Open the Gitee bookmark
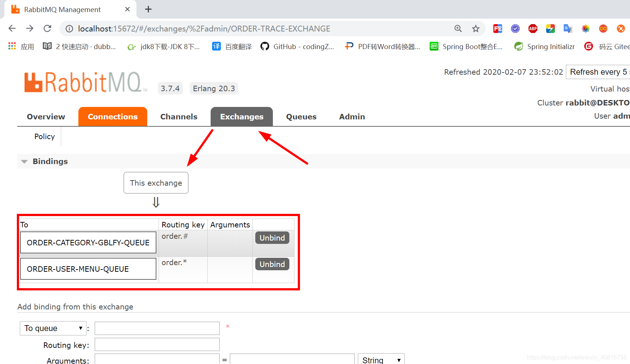630x364 pixels. 607,47
